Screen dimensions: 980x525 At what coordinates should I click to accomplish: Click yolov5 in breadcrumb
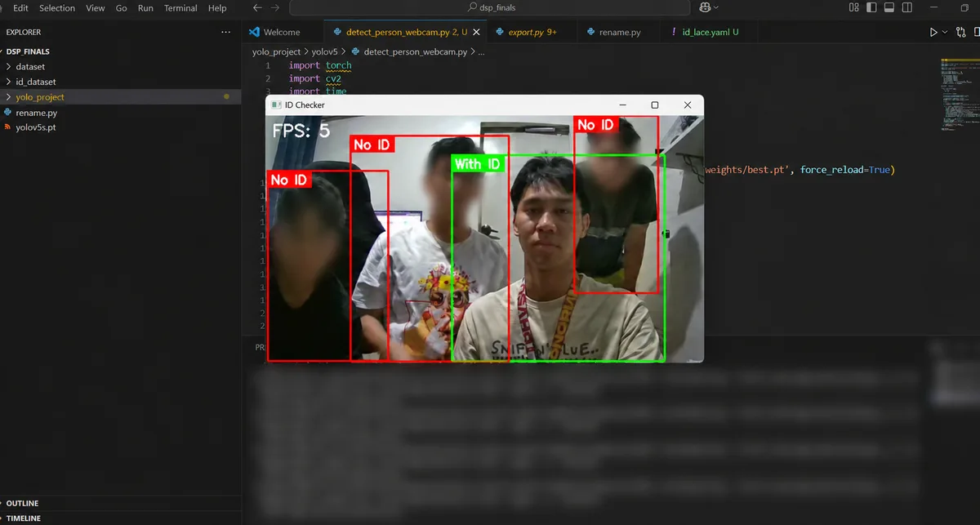point(324,51)
